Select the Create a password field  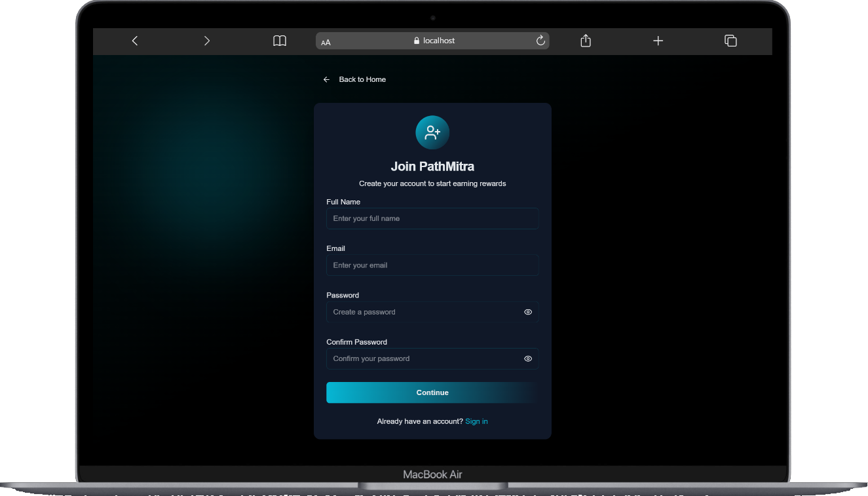pos(423,312)
